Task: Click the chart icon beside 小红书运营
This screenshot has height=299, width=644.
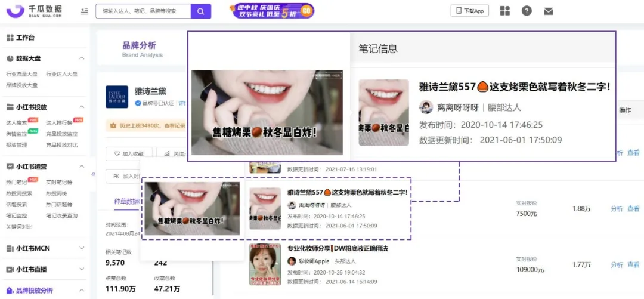Action: [x=10, y=167]
